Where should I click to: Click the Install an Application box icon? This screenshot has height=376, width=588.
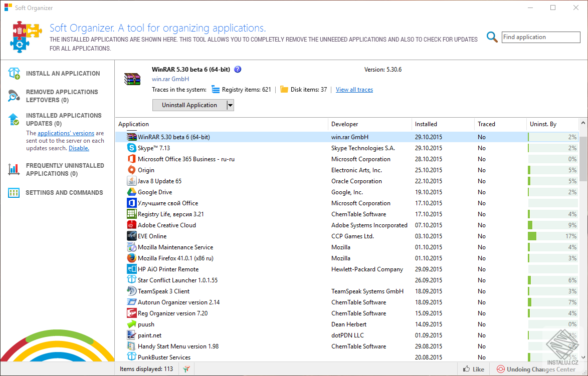click(x=14, y=74)
